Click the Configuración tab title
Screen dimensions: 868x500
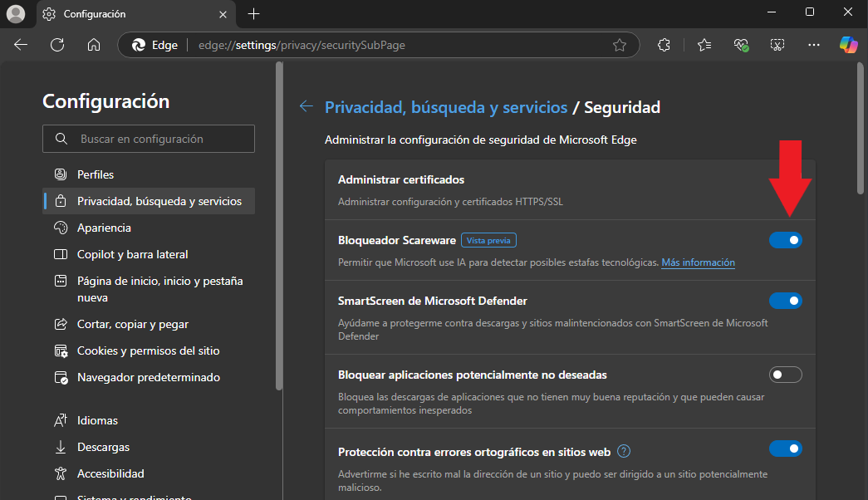coord(95,14)
